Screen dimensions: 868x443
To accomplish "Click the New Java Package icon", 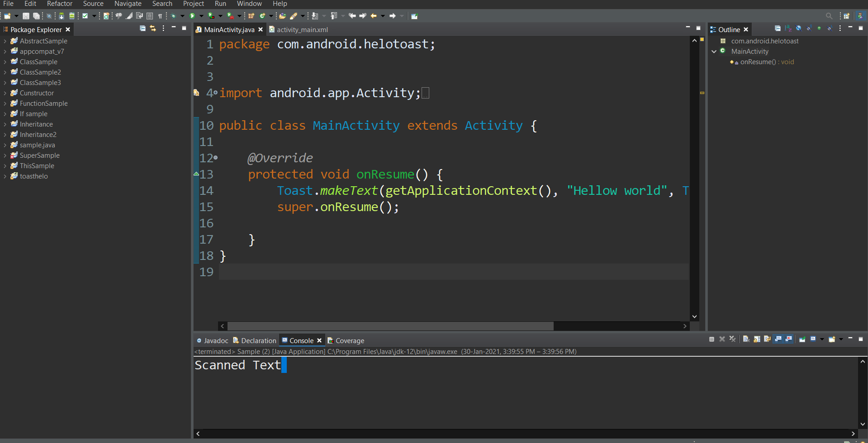I will tap(251, 16).
